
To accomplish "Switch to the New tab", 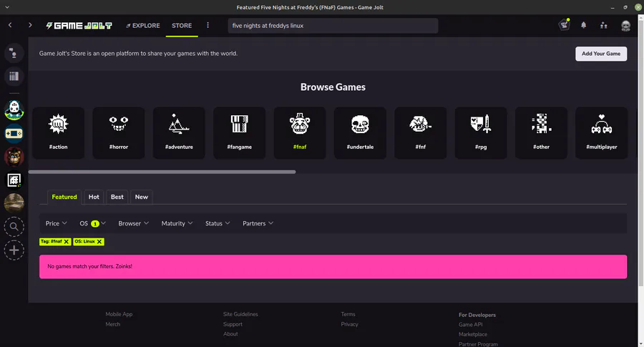I will pyautogui.click(x=141, y=197).
